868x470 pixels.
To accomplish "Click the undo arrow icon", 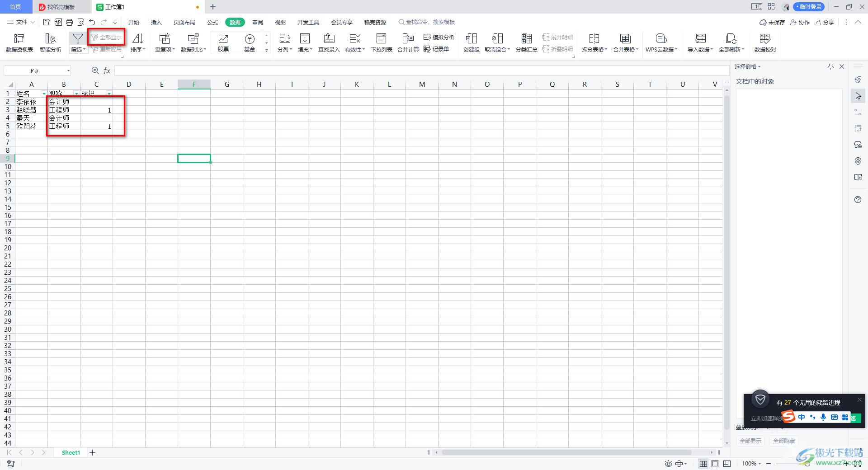I will click(x=92, y=22).
